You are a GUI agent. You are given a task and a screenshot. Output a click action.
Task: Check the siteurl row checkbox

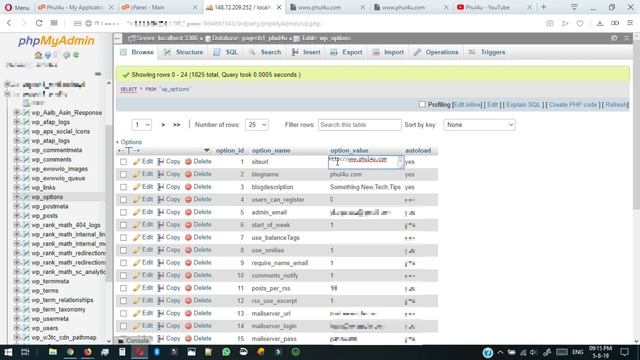coord(123,162)
